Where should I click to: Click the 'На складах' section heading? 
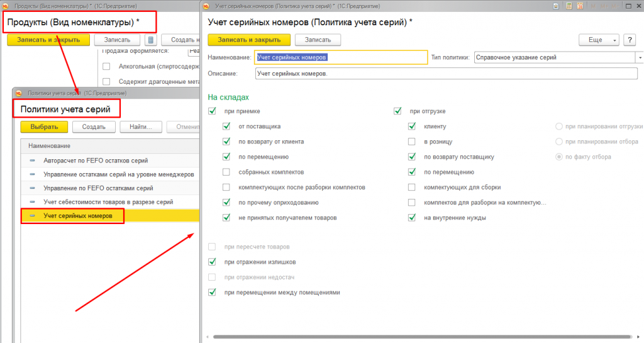[x=228, y=98]
